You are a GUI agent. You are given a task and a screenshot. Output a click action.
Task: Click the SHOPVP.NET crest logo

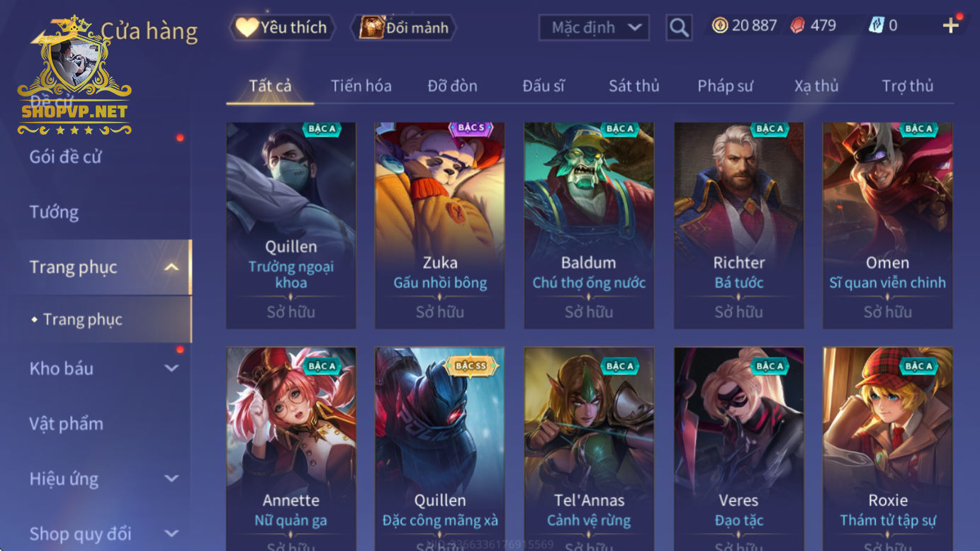[x=74, y=77]
